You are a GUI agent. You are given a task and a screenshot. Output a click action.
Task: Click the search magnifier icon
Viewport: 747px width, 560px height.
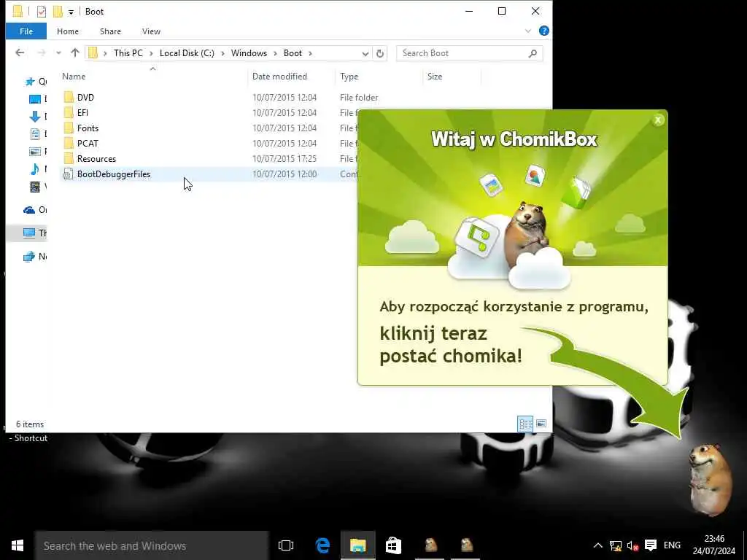point(533,53)
